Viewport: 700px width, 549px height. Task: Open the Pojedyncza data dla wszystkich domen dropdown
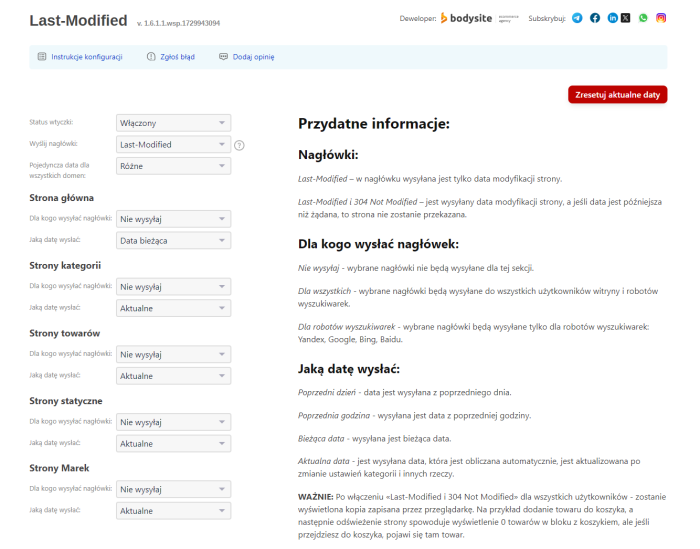173,167
